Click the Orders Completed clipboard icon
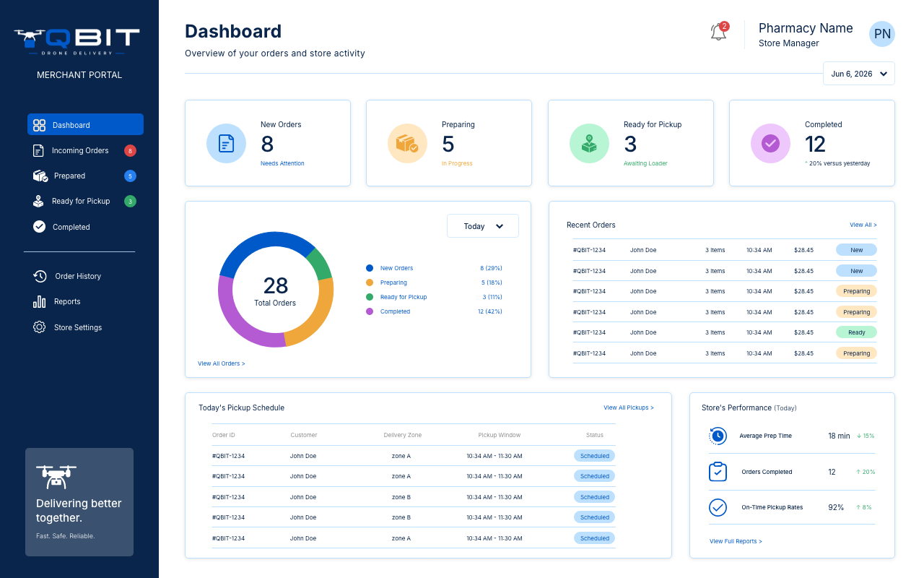 (718, 472)
